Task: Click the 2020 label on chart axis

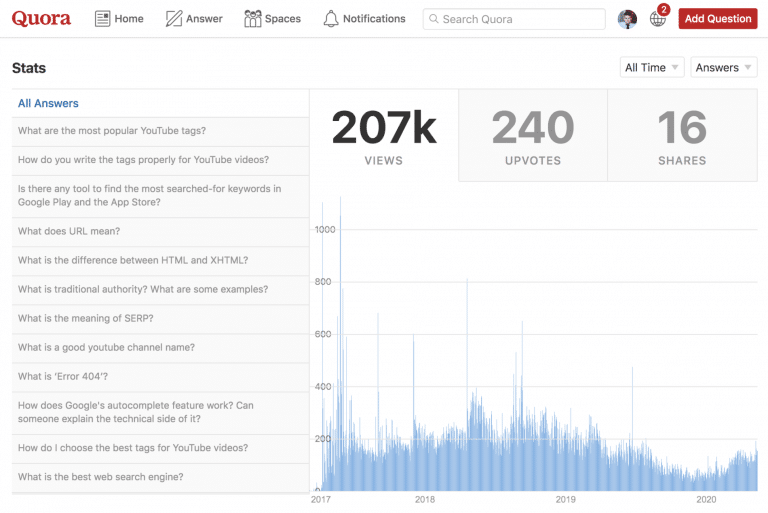Action: [706, 499]
